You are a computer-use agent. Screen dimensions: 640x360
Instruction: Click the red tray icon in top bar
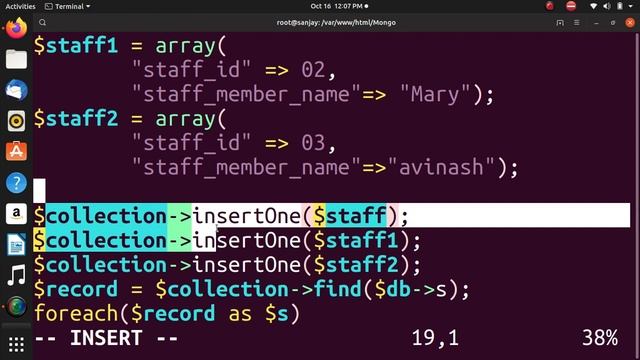click(550, 6)
